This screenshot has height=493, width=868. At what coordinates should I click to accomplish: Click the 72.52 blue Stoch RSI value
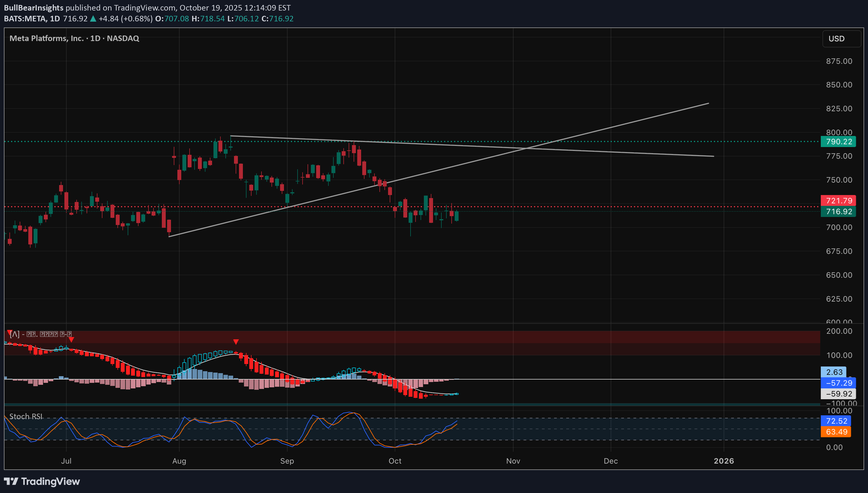(836, 421)
